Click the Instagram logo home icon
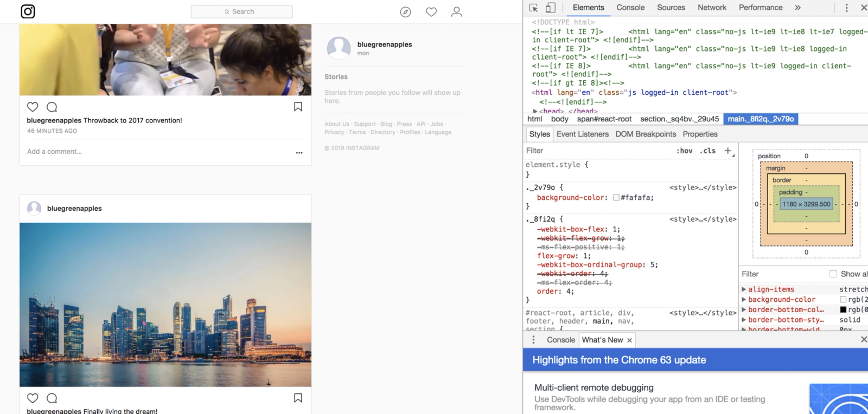Image resolution: width=868 pixels, height=414 pixels. click(28, 11)
